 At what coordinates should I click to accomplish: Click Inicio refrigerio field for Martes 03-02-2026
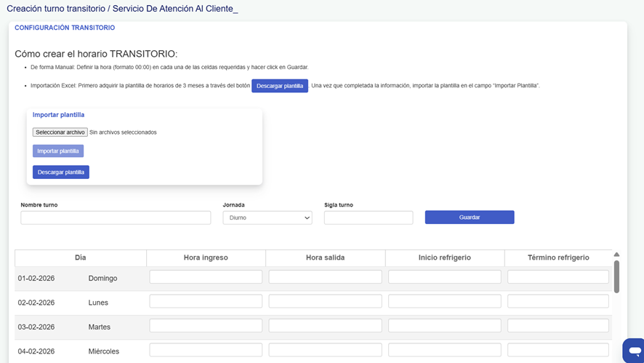point(444,326)
